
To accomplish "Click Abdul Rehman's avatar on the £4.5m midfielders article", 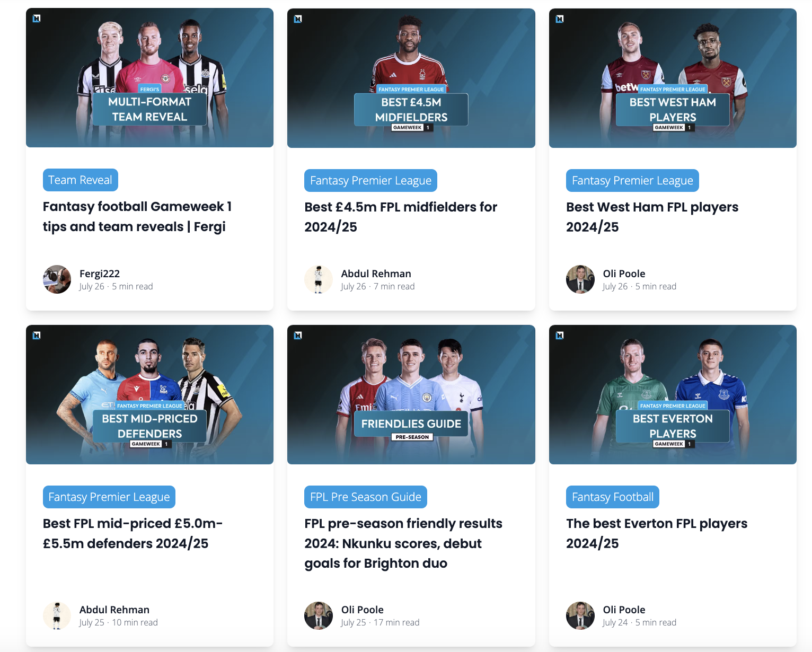I will (319, 279).
